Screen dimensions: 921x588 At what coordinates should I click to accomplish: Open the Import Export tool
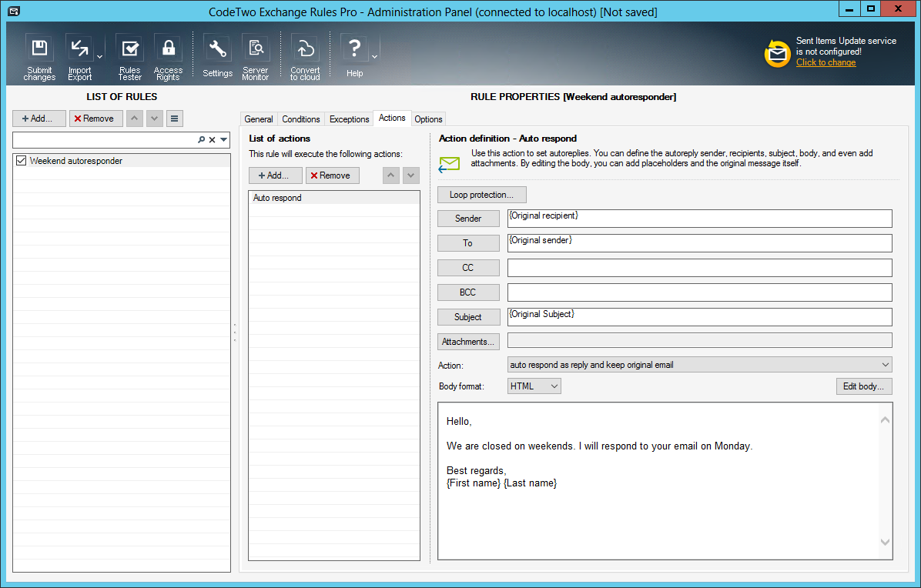[x=79, y=57]
